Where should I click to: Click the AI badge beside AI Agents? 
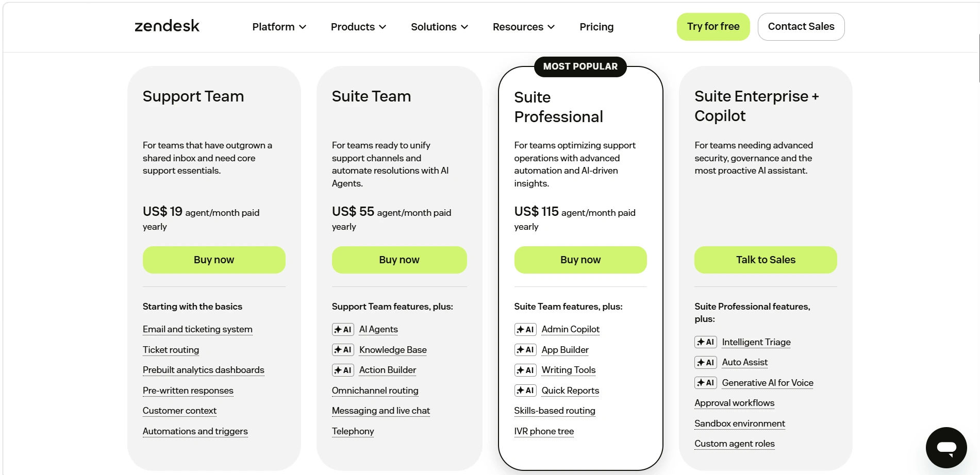[x=343, y=330]
